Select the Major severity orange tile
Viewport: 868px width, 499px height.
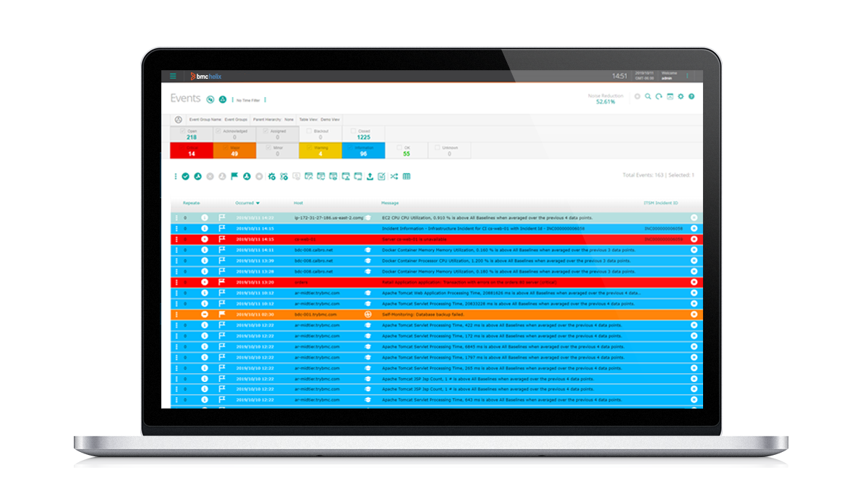coord(234,150)
